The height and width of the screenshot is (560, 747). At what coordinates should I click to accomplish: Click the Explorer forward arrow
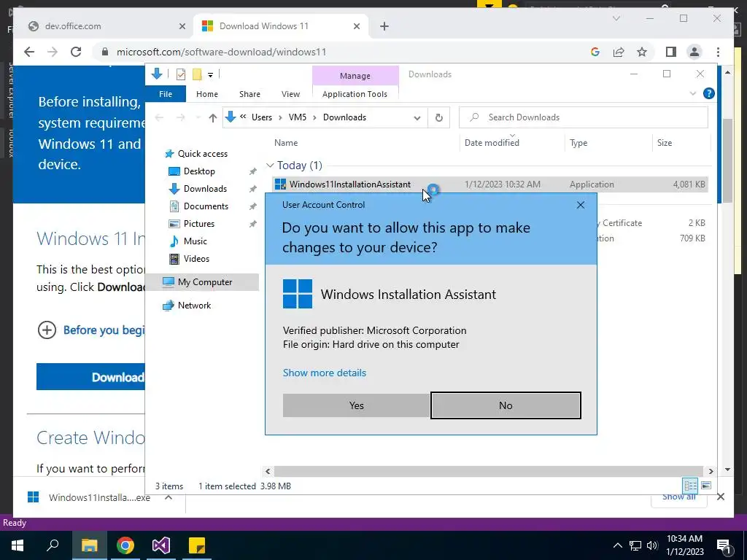pos(181,117)
